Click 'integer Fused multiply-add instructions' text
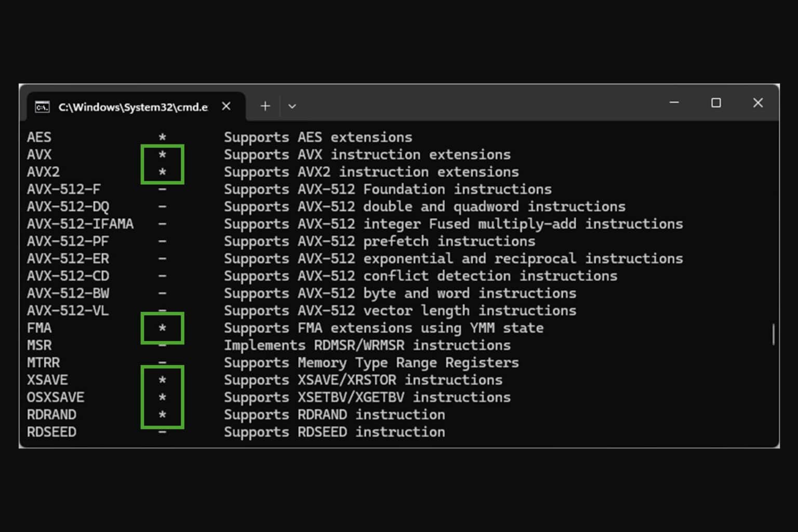 point(523,224)
